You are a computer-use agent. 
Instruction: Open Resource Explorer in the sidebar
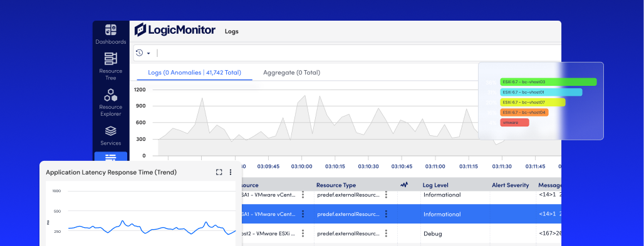111,102
